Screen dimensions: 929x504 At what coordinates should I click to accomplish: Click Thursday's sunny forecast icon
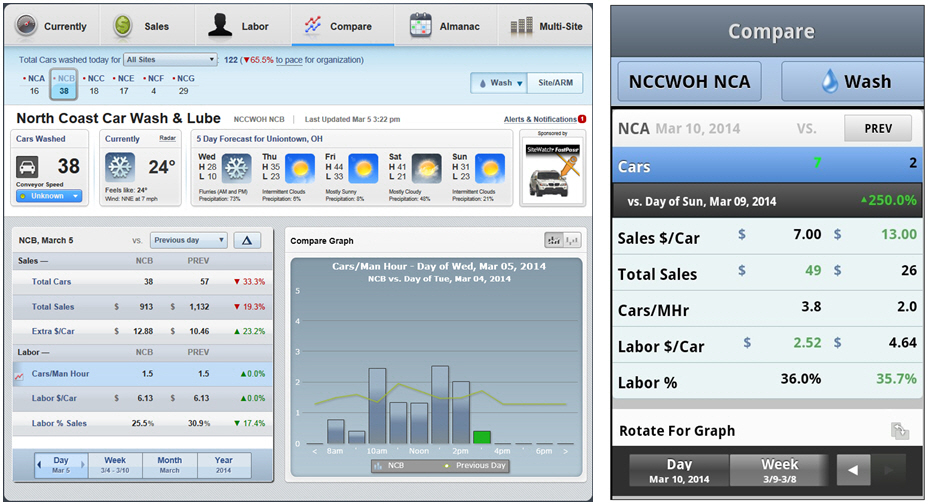click(x=300, y=168)
